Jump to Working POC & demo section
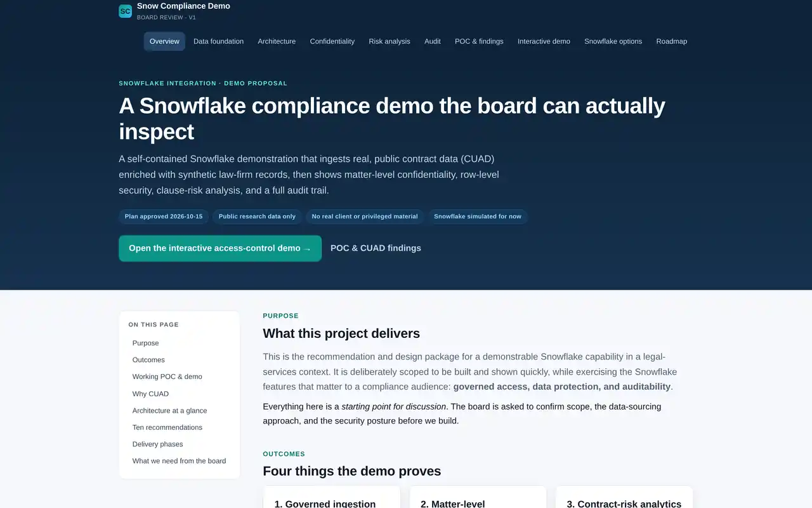 click(180, 377)
